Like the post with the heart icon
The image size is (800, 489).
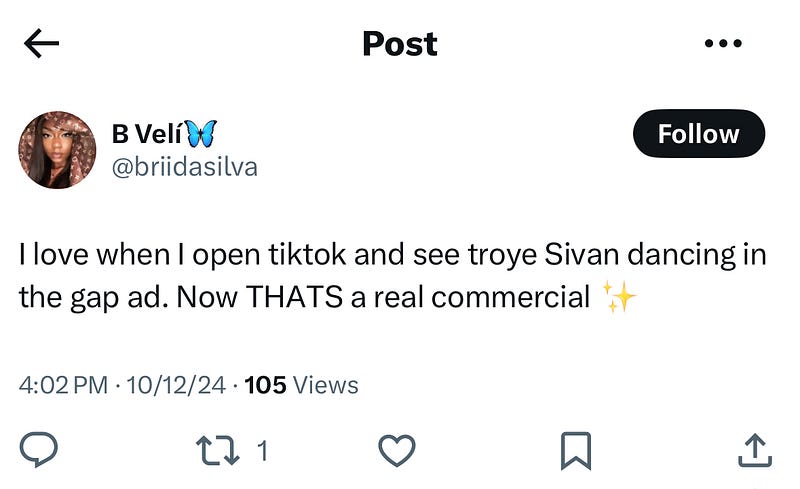click(x=399, y=451)
